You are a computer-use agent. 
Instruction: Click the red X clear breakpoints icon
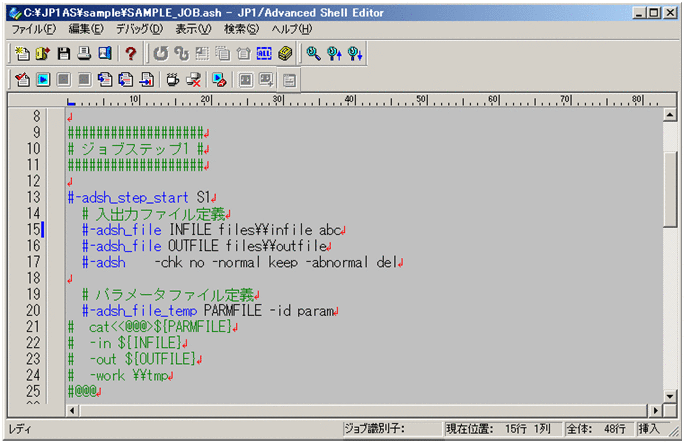pos(194,80)
